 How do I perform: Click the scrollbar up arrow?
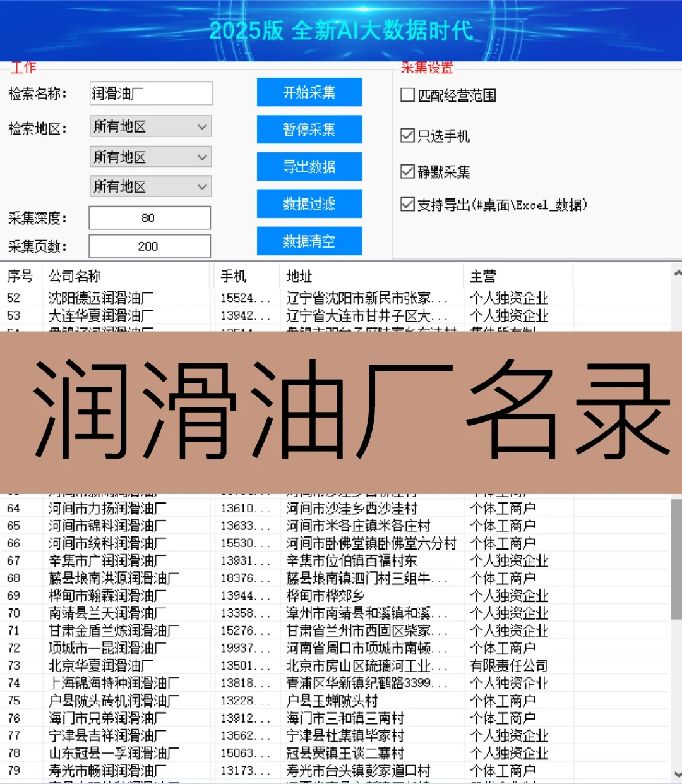pos(677,272)
